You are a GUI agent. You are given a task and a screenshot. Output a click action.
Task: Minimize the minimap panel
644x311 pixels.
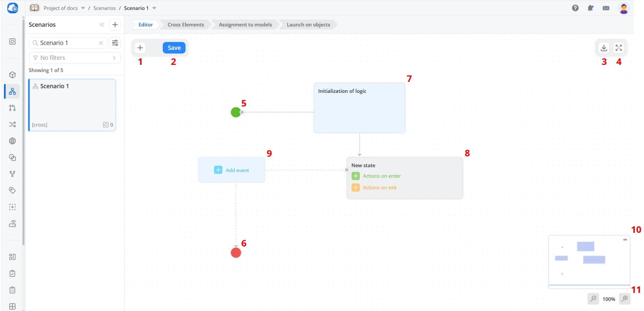pyautogui.click(x=625, y=240)
